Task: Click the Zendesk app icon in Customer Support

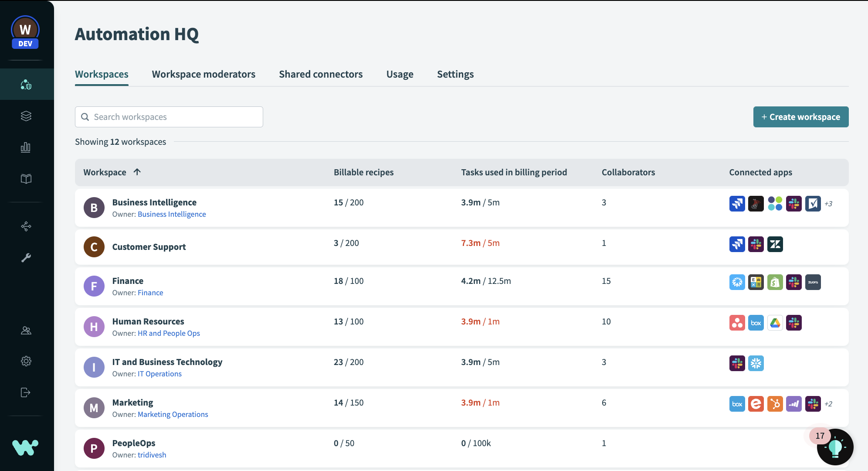Action: click(x=775, y=244)
